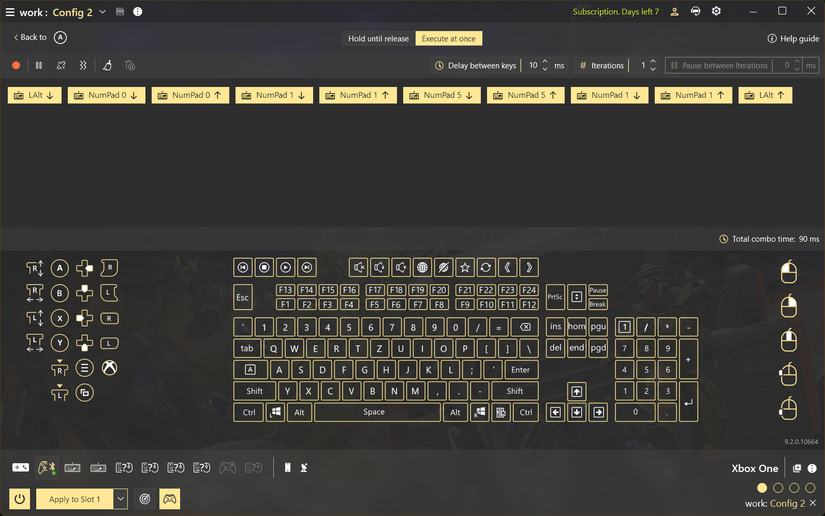The image size is (825, 516).
Task: Open the Apply to Slot dropdown arrow
Action: pyautogui.click(x=120, y=499)
